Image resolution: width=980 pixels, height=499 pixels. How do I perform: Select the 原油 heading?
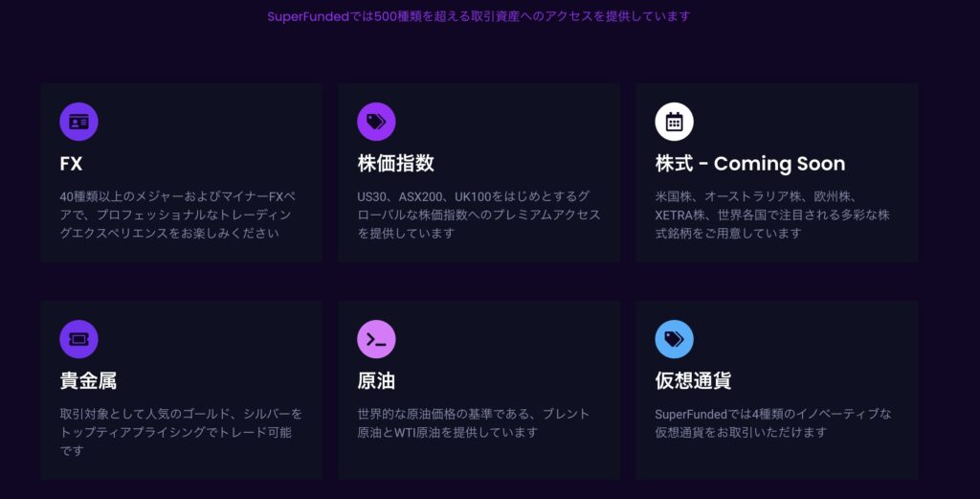tap(376, 381)
